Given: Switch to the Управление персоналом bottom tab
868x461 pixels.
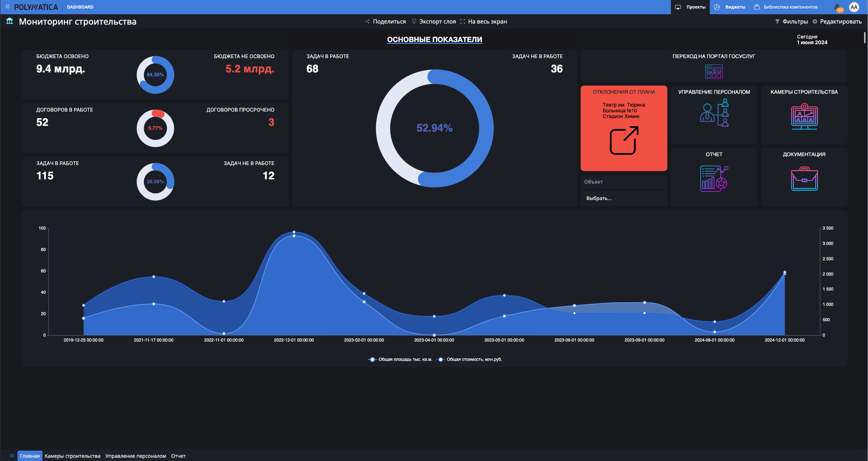Looking at the screenshot, I should click(135, 456).
